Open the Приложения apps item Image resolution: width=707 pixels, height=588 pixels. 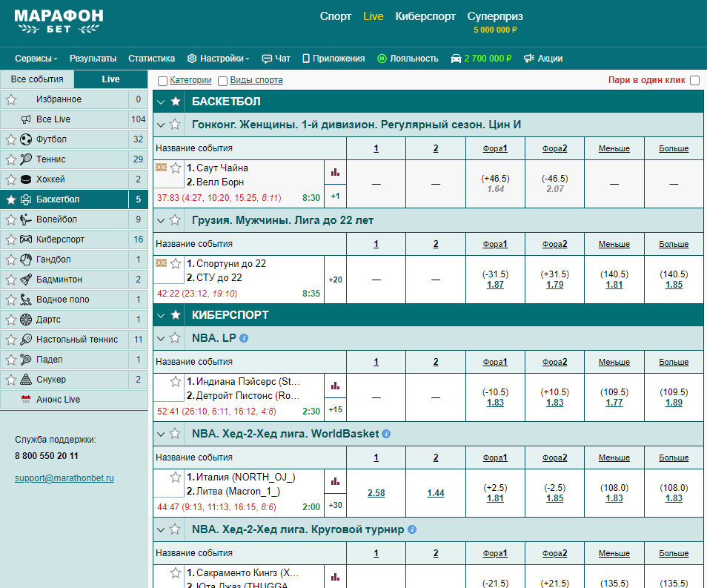point(333,59)
